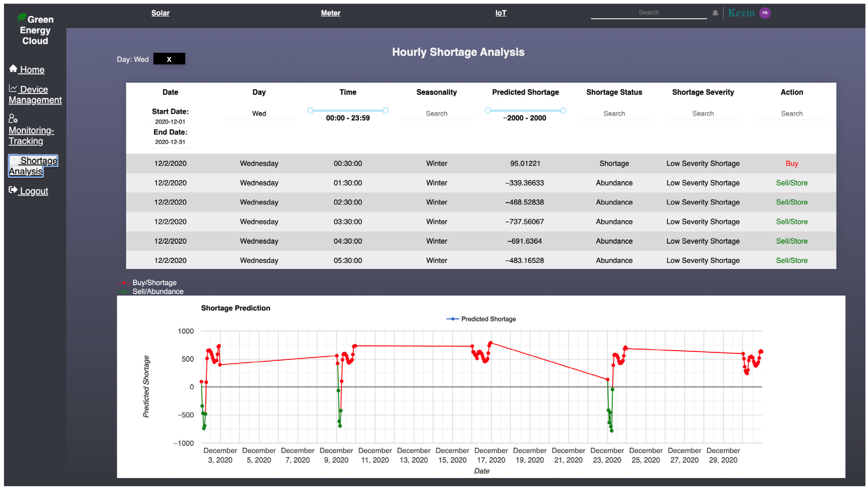Click the purple FB user avatar
This screenshot has width=868, height=489.
765,13
